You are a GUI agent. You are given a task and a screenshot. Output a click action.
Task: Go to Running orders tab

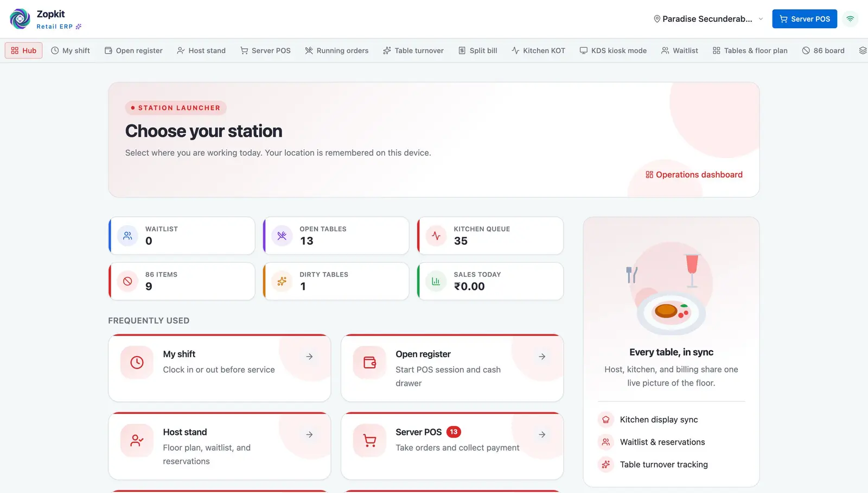336,50
